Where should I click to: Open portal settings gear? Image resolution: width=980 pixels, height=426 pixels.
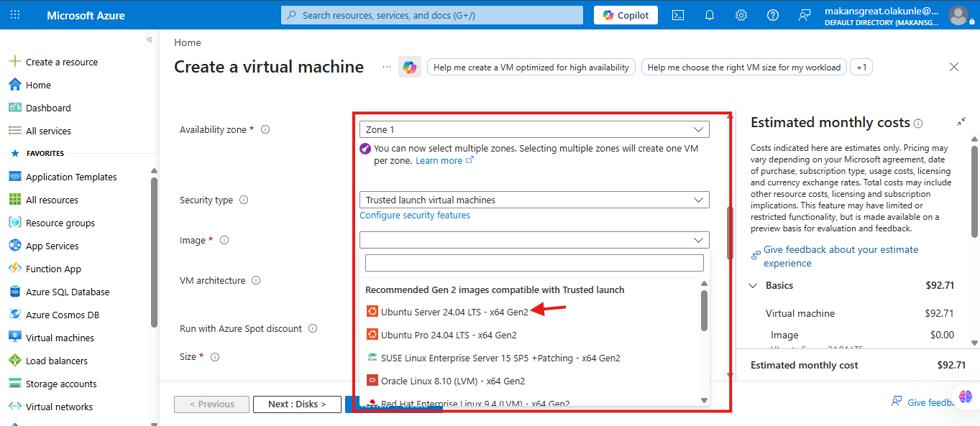click(x=741, y=15)
